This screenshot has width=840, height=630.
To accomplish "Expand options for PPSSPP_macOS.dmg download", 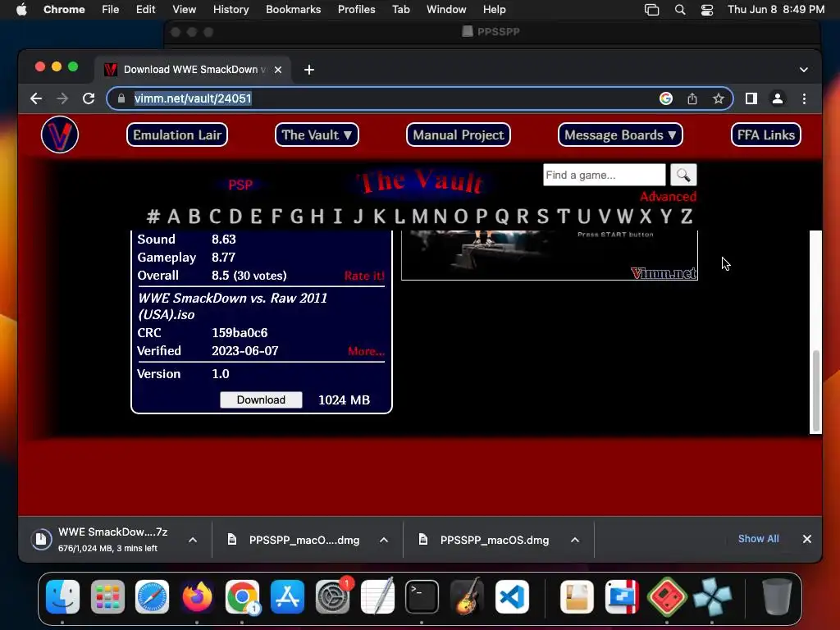I will 575,540.
